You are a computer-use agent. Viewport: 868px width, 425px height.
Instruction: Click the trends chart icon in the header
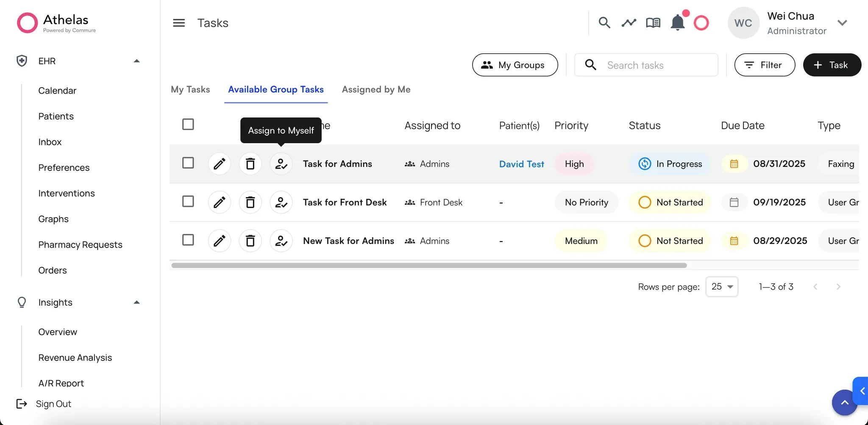pyautogui.click(x=629, y=22)
